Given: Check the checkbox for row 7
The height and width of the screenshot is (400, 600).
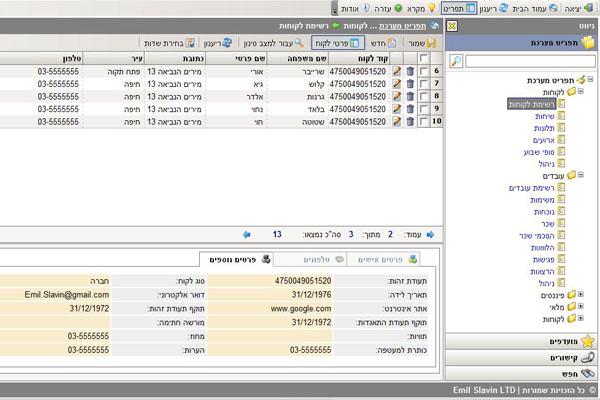Looking at the screenshot, I should (x=424, y=84).
